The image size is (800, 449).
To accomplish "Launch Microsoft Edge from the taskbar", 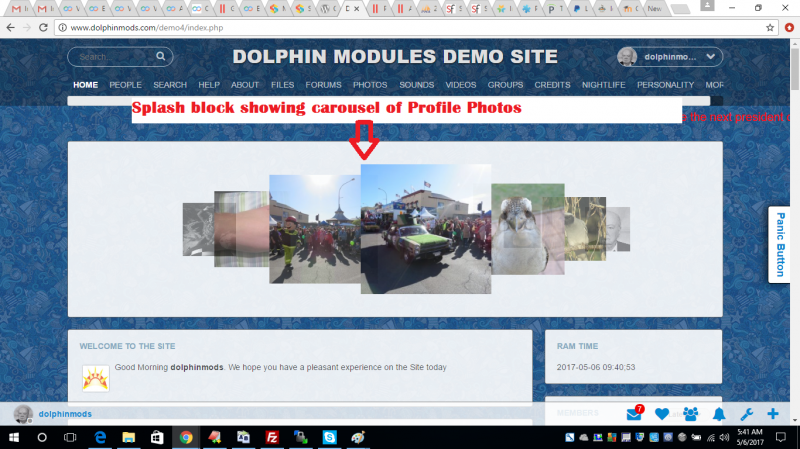I will click(100, 437).
